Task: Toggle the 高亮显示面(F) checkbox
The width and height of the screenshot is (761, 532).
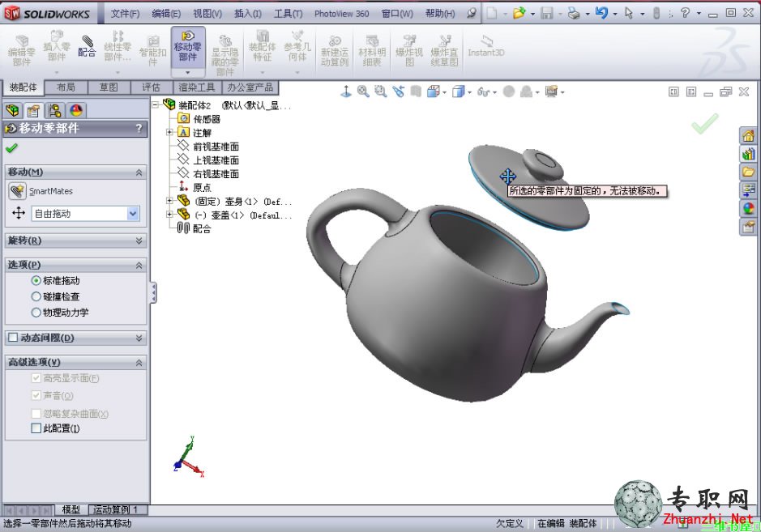Action: pos(36,378)
